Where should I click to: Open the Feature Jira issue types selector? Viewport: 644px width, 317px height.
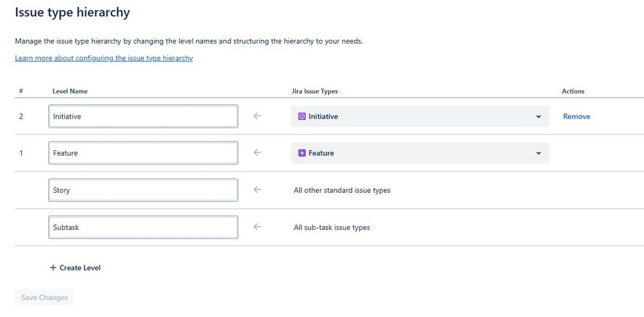(x=419, y=153)
